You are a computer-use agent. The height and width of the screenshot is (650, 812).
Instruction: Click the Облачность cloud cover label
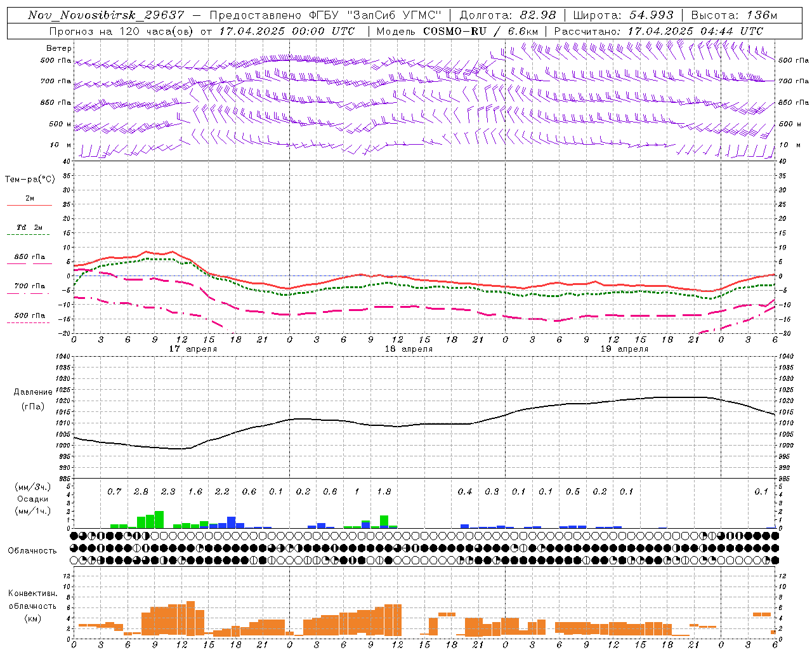32,550
